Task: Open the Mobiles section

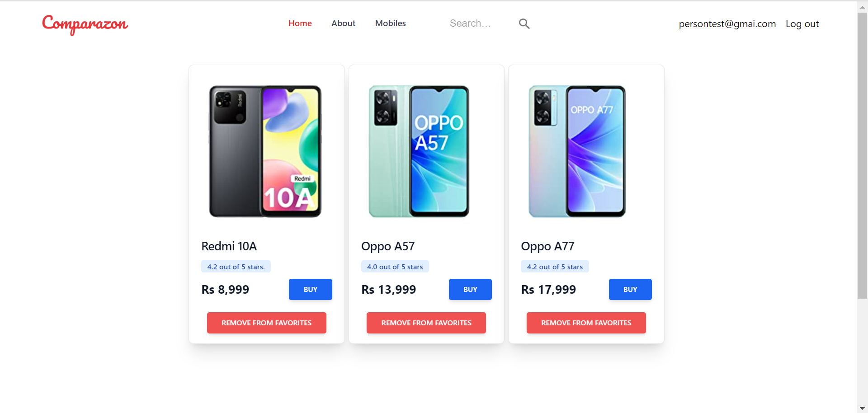Action: (391, 23)
